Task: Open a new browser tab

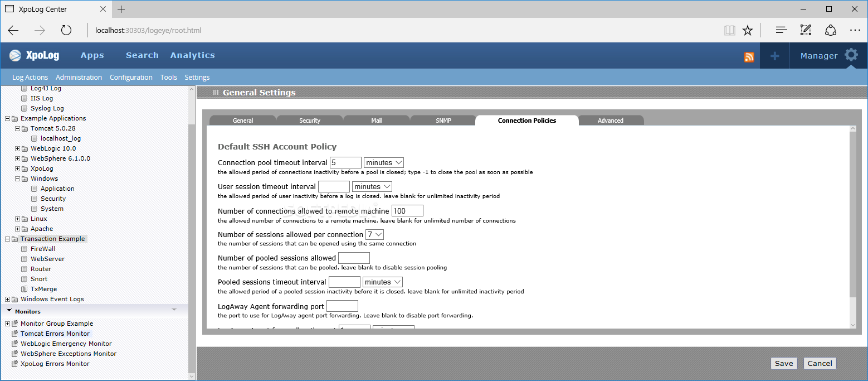Action: point(121,9)
